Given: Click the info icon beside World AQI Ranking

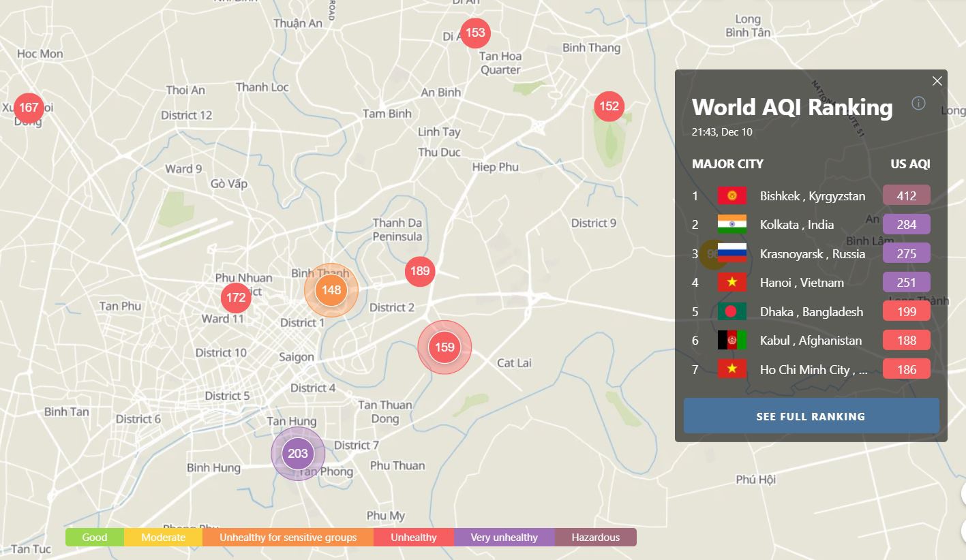Looking at the screenshot, I should point(918,104).
